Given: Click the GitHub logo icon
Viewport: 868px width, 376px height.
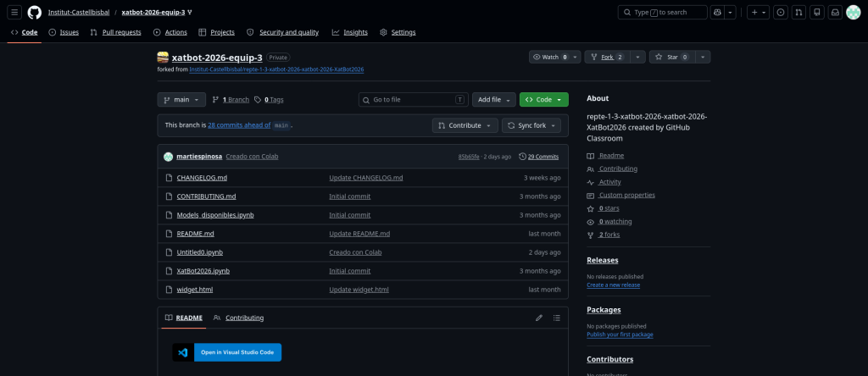Looking at the screenshot, I should (x=34, y=12).
